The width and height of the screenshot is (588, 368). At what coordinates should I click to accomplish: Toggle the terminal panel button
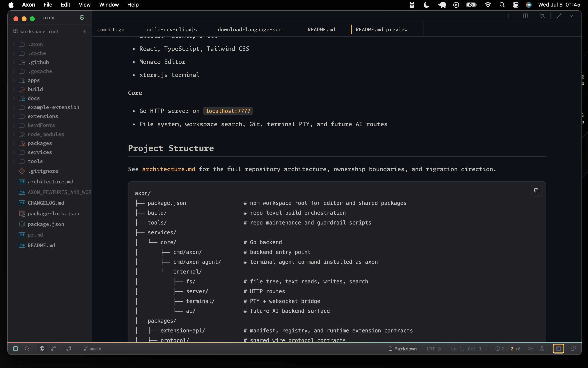point(559,349)
